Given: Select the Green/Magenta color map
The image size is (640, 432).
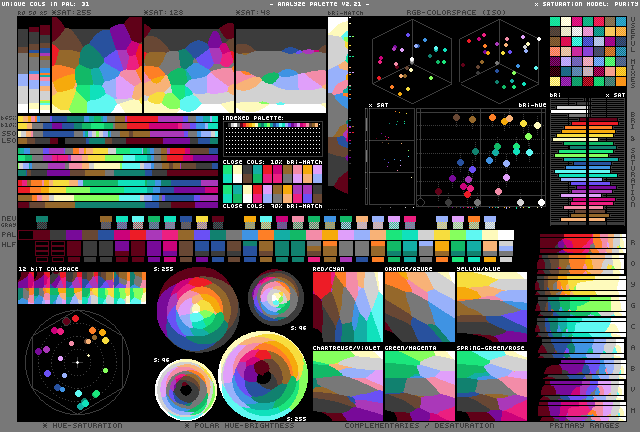Looking at the screenshot, I should [x=419, y=386].
